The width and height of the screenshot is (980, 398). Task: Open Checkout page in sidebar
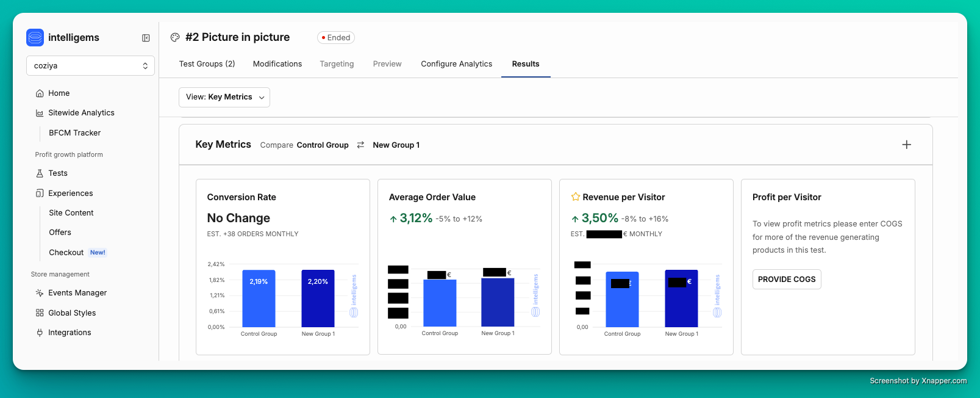[x=66, y=253]
